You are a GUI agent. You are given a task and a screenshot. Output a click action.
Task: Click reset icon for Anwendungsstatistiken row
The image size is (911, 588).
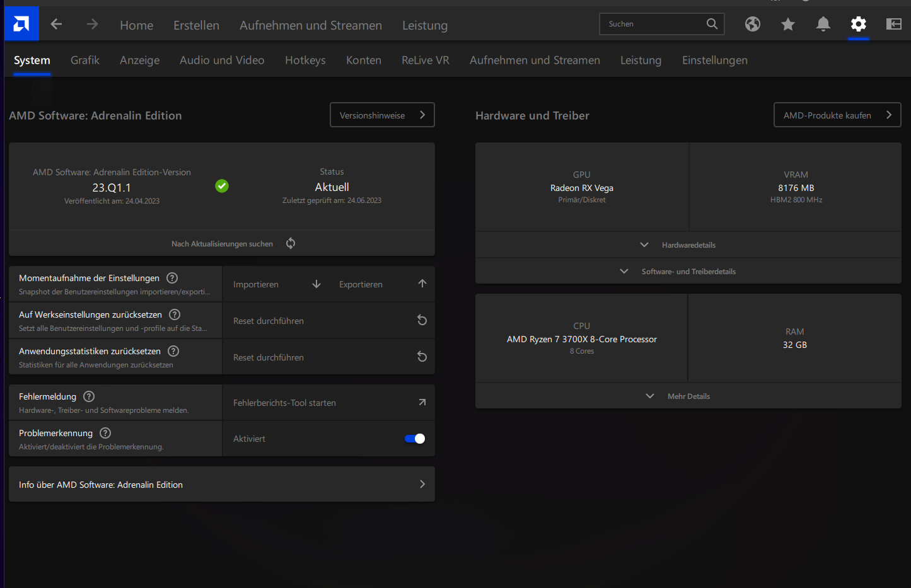click(x=422, y=357)
